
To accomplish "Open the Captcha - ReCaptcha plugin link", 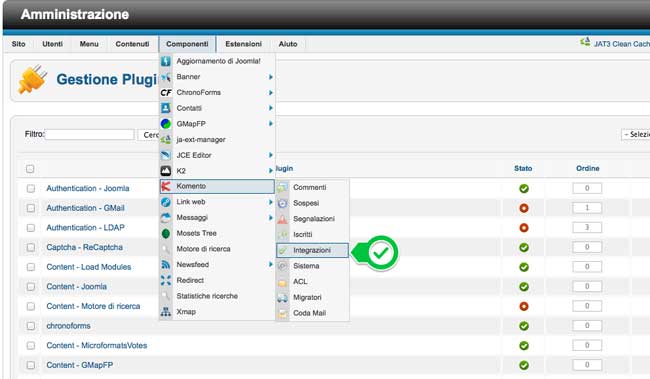I will click(x=85, y=248).
